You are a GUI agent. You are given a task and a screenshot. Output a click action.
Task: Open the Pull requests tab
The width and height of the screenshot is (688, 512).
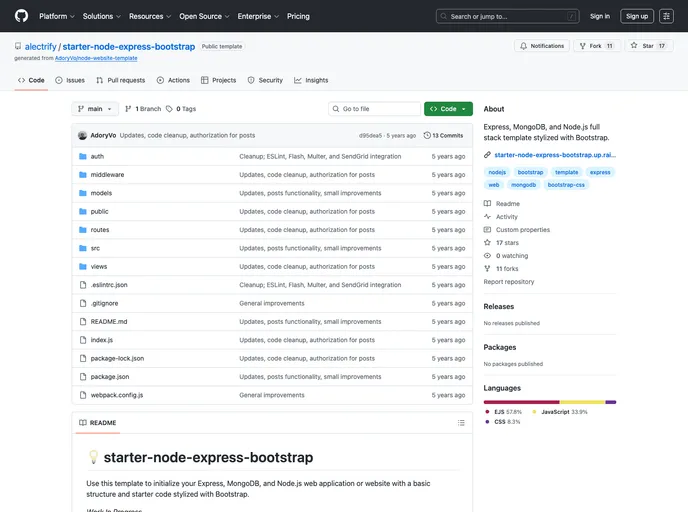pos(120,80)
